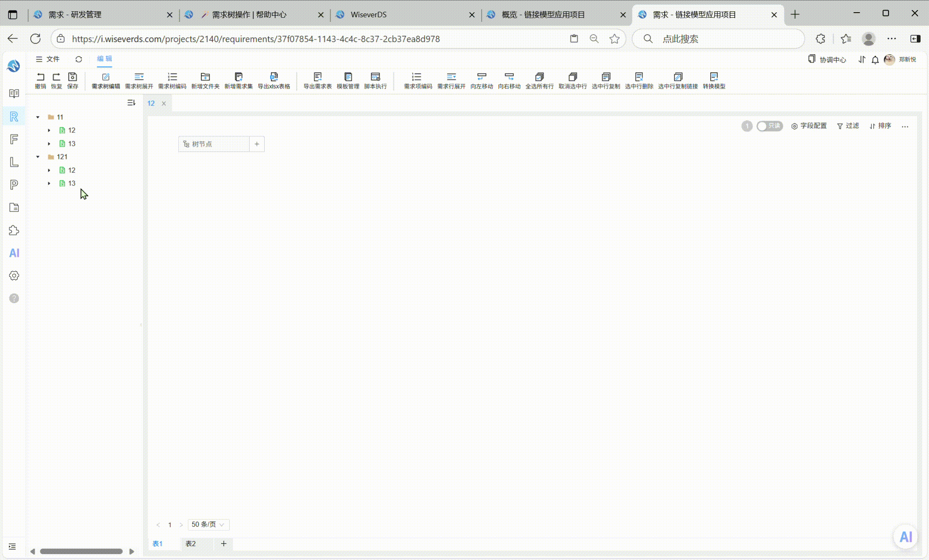Viewport: 929px width, 560px height.
Task: Click the 恢复 redo icon
Action: tap(56, 77)
